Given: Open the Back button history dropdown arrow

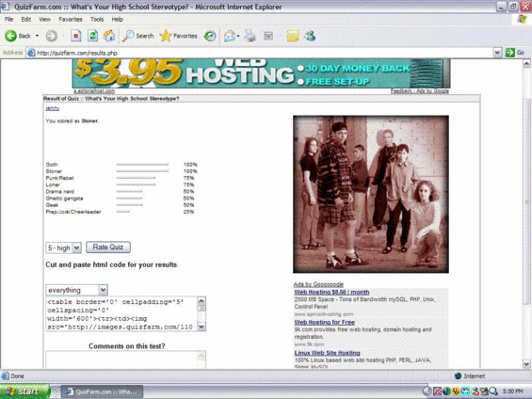Looking at the screenshot, I should point(37,36).
